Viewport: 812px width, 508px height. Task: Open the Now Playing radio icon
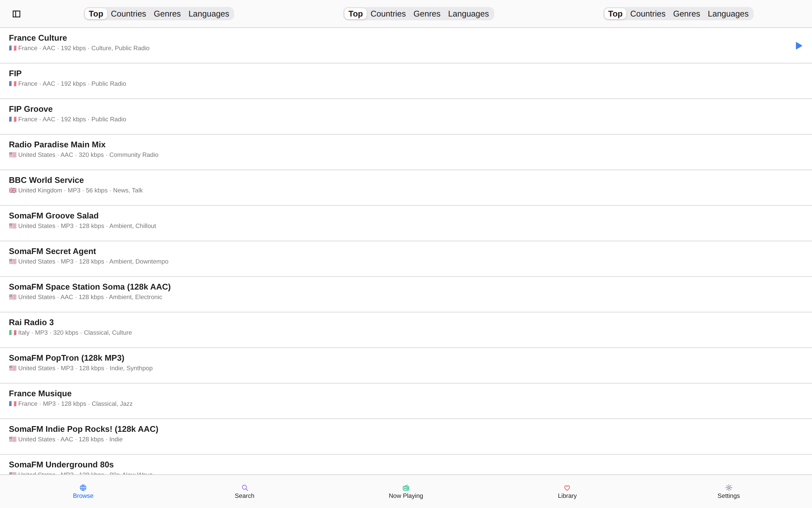406,487
